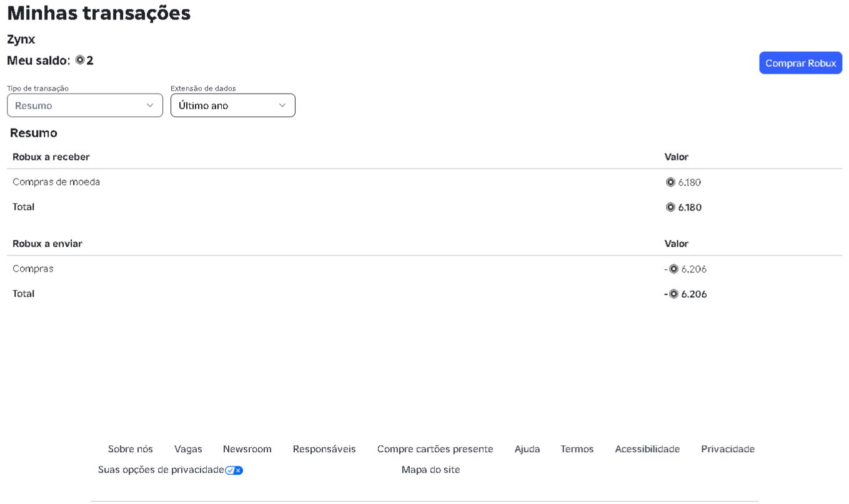Click the username Zynx
This screenshot has width=849, height=504.
[x=21, y=39]
